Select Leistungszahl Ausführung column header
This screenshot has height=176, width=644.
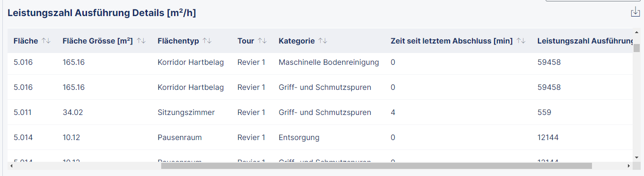pos(585,41)
